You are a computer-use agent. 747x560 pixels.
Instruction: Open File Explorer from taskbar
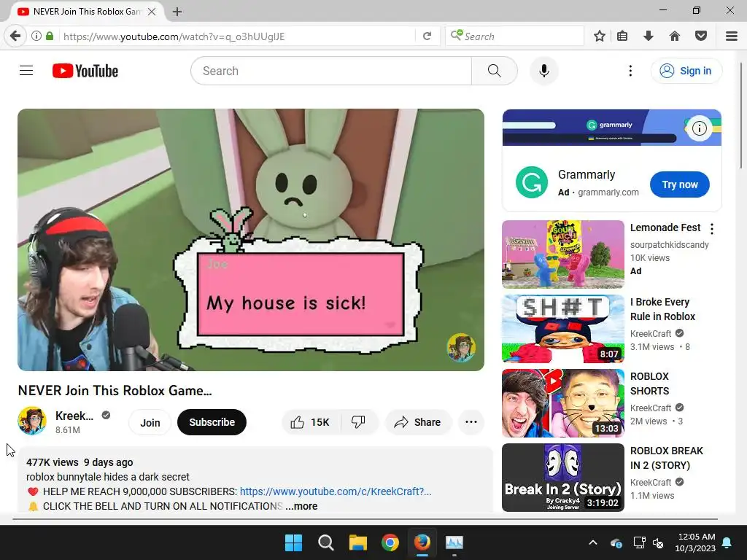click(357, 542)
